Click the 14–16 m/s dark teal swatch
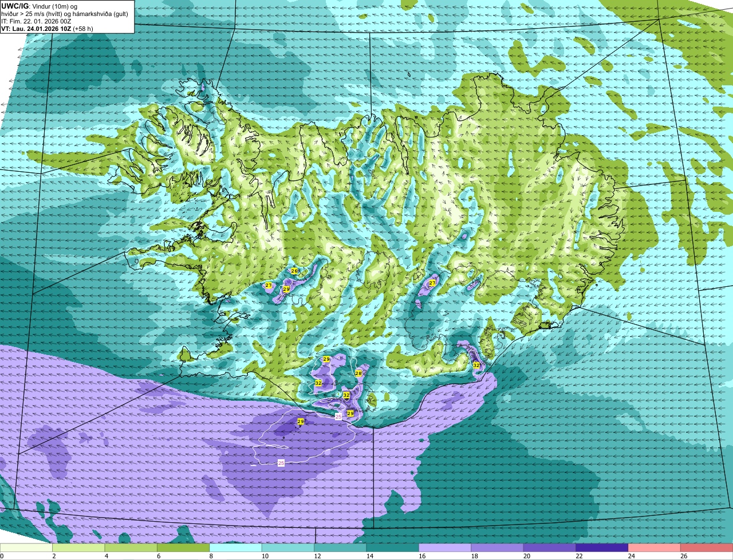 tap(393, 547)
